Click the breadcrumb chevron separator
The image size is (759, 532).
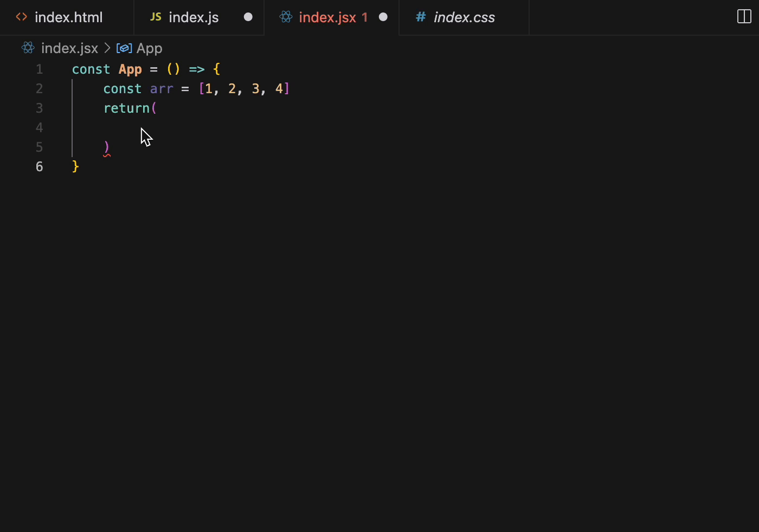(x=107, y=48)
